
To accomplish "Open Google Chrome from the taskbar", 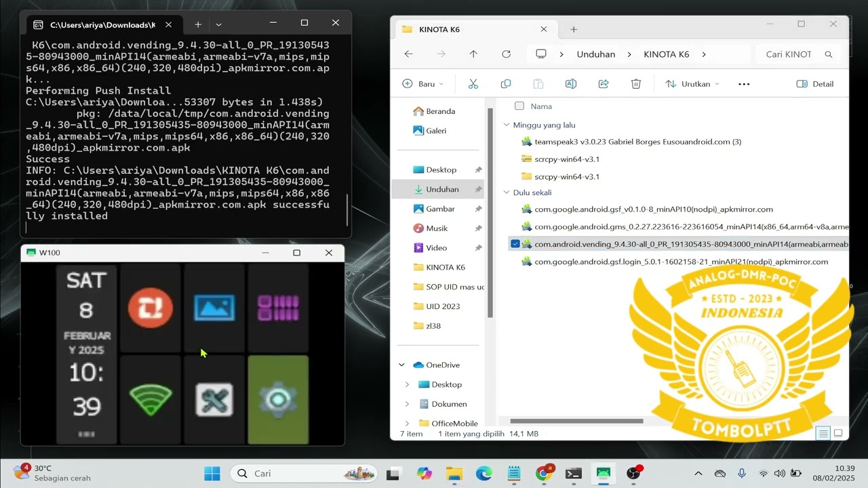I will tap(544, 473).
